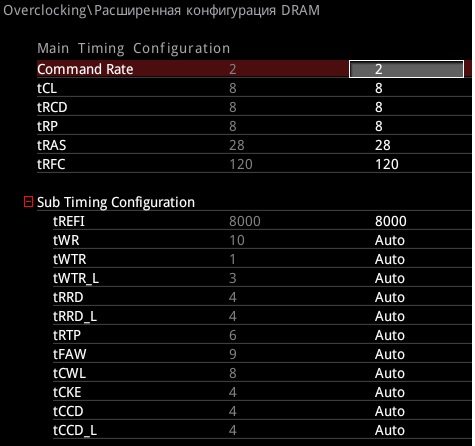Image resolution: width=475 pixels, height=446 pixels.
Task: Open the tRRD Auto setting
Action: pyautogui.click(x=390, y=297)
